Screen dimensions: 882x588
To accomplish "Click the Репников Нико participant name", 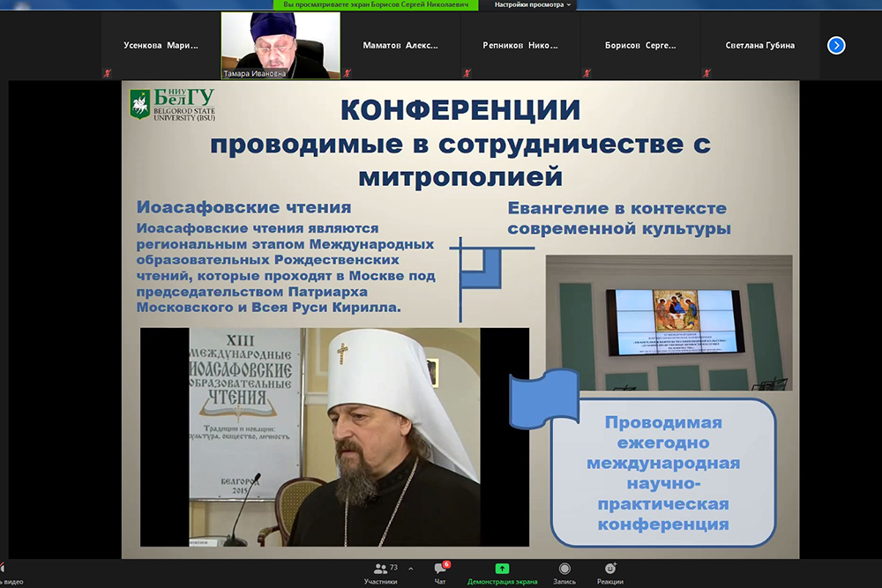I will click(x=519, y=46).
